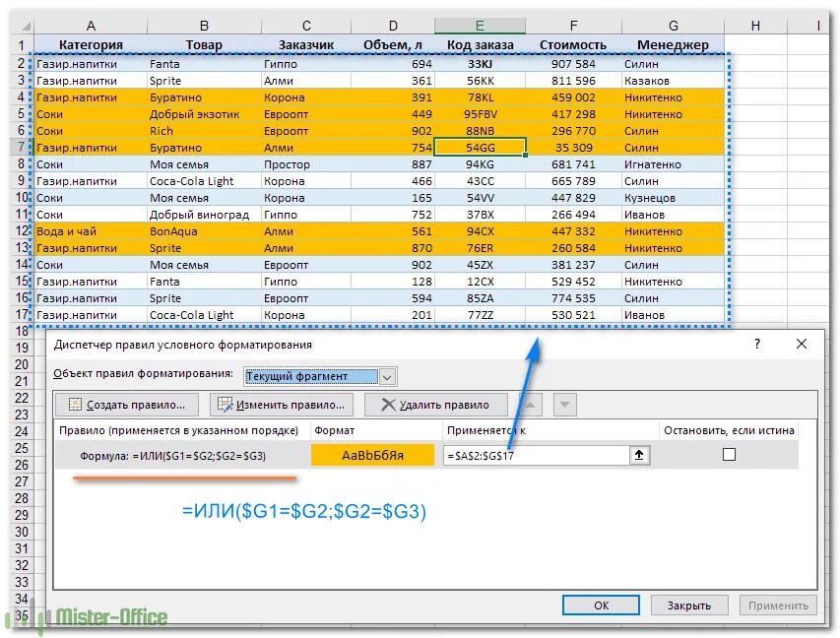The height and width of the screenshot is (638, 840).
Task: Open the dialog help question mark
Action: 757,344
